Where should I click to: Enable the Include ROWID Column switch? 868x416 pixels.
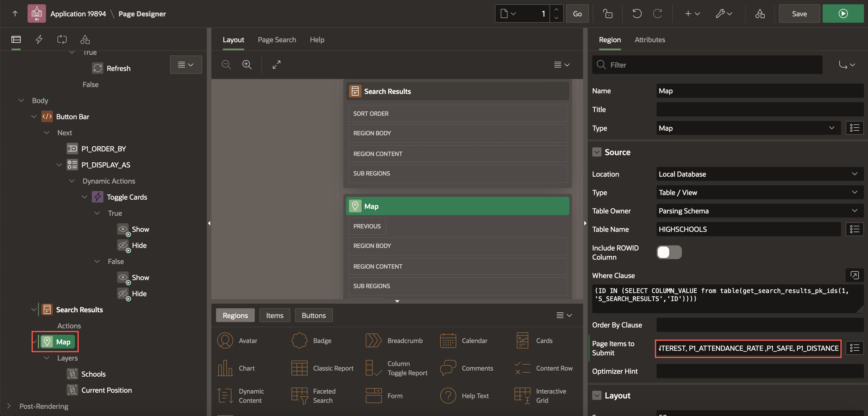[669, 252]
